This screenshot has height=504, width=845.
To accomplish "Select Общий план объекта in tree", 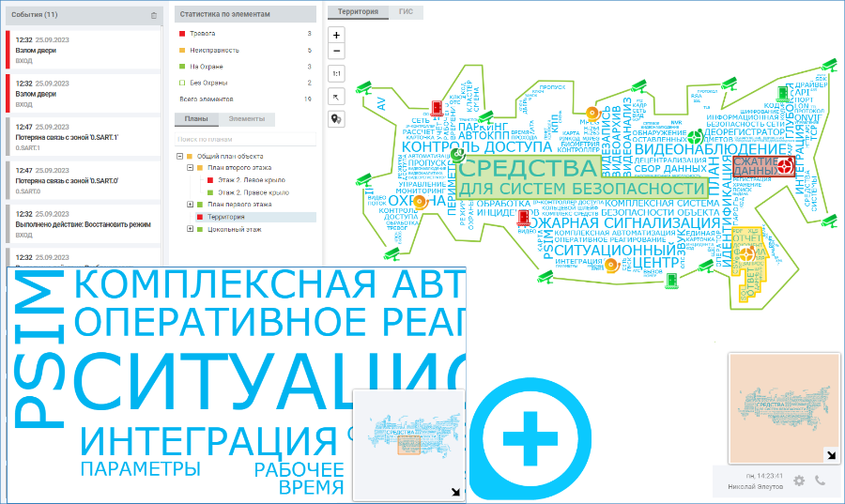I will (x=230, y=156).
